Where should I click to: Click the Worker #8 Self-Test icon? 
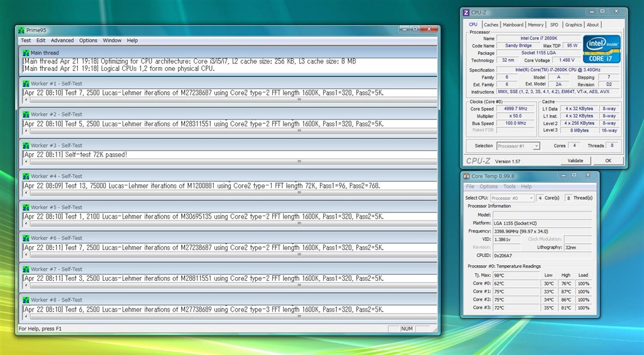pyautogui.click(x=26, y=300)
